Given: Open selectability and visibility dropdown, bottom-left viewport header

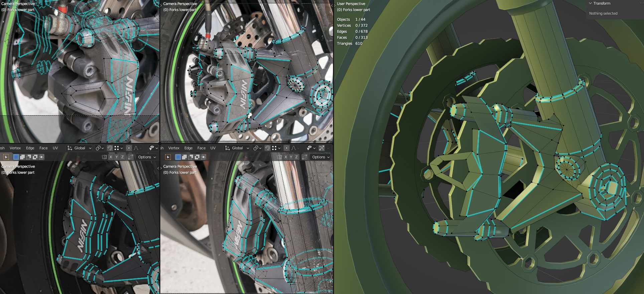Looking at the screenshot, I should [154, 148].
